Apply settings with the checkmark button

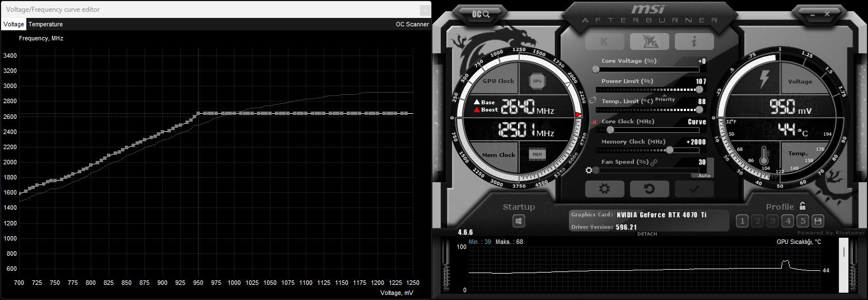(694, 189)
